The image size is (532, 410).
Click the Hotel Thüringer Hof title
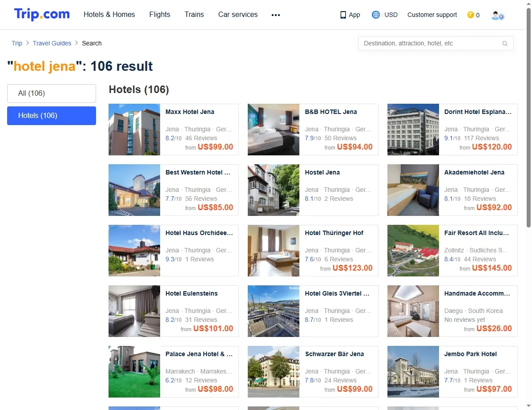click(x=334, y=233)
